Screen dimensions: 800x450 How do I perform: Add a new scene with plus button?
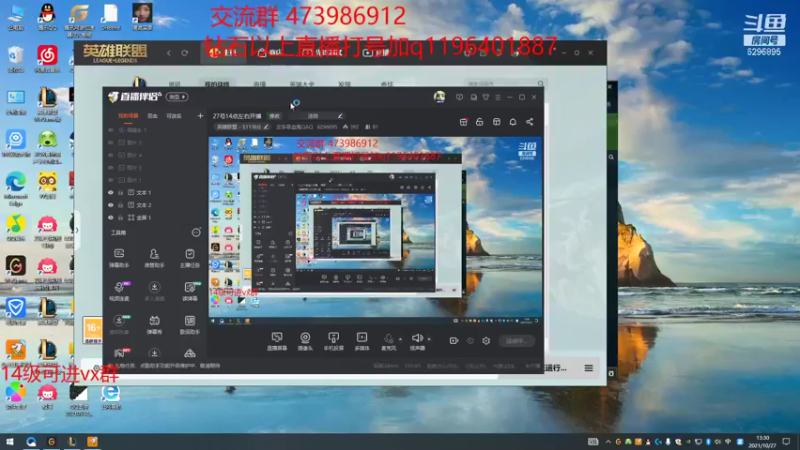pos(200,116)
